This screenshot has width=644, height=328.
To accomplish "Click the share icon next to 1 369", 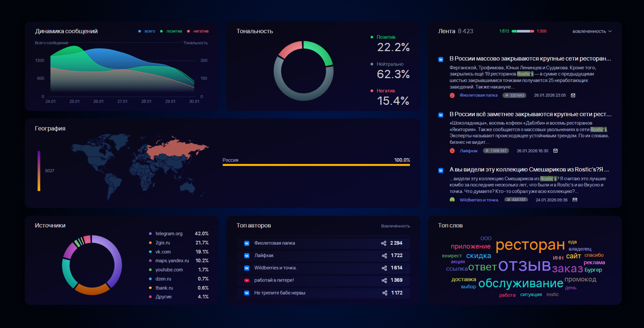I will 384,280.
